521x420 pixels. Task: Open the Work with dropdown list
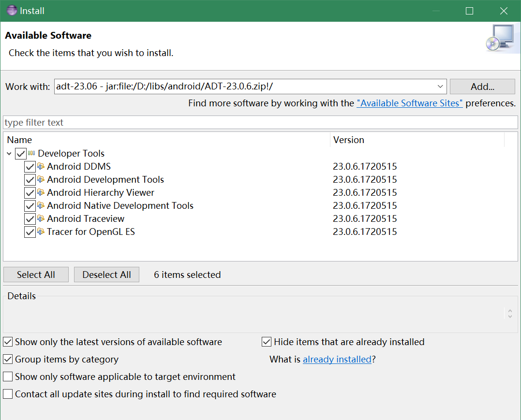pyautogui.click(x=440, y=87)
